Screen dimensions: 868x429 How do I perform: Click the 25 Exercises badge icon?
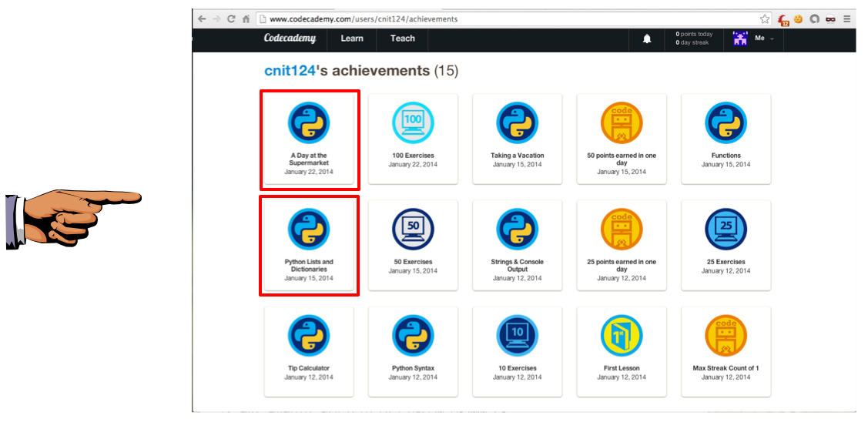click(x=726, y=230)
